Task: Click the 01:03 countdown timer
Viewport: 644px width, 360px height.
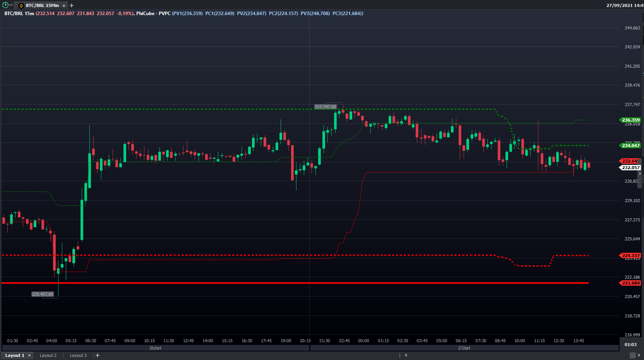Action: click(630, 345)
